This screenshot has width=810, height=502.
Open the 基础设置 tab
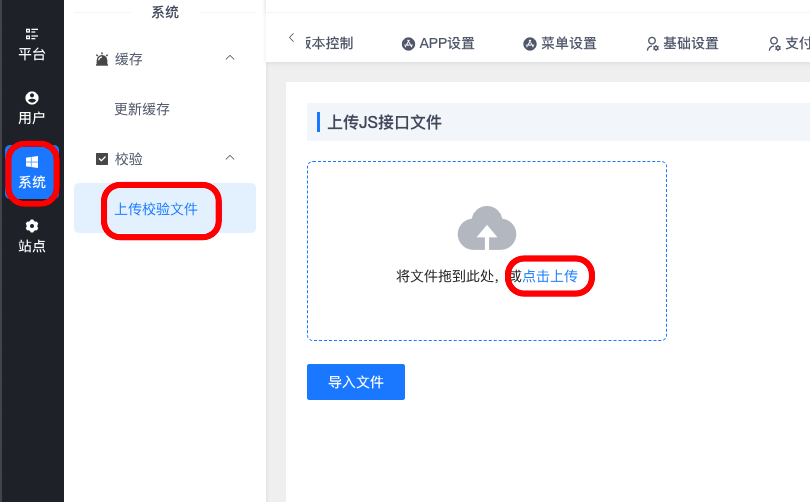[682, 43]
